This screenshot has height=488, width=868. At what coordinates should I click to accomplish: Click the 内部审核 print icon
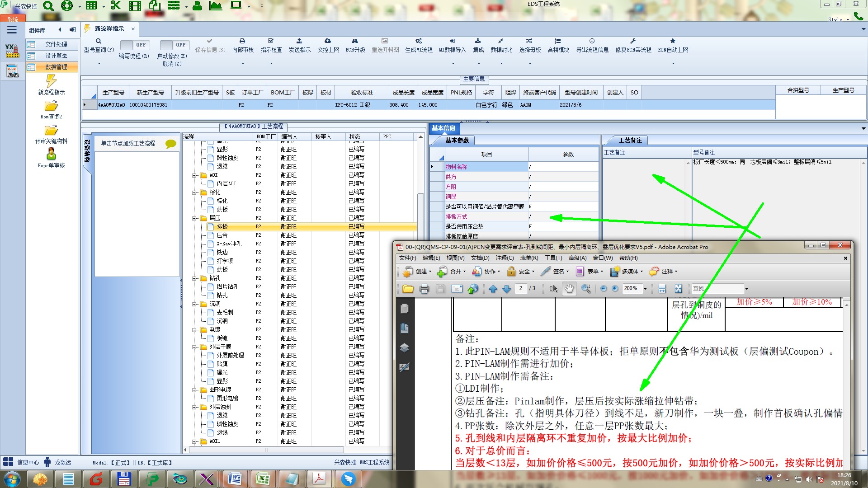(x=242, y=41)
